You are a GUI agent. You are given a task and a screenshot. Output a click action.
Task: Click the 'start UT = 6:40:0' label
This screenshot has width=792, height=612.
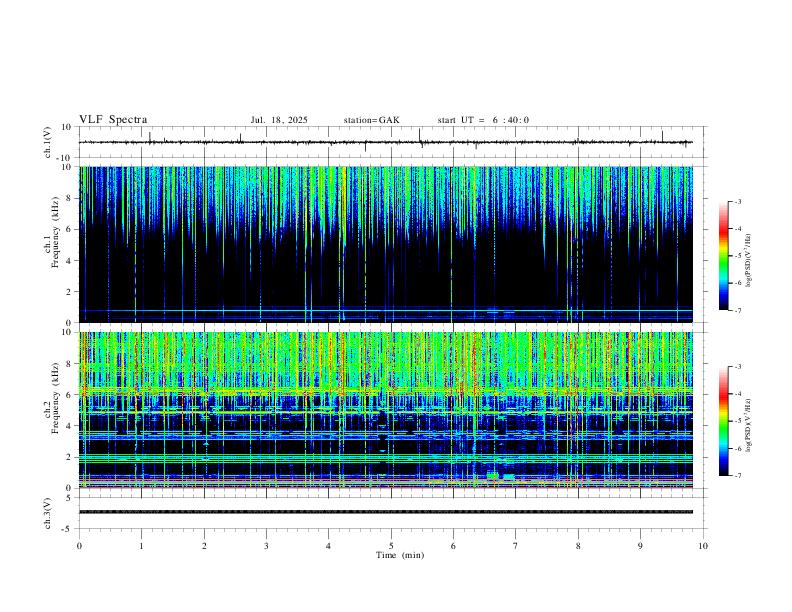[x=483, y=120]
